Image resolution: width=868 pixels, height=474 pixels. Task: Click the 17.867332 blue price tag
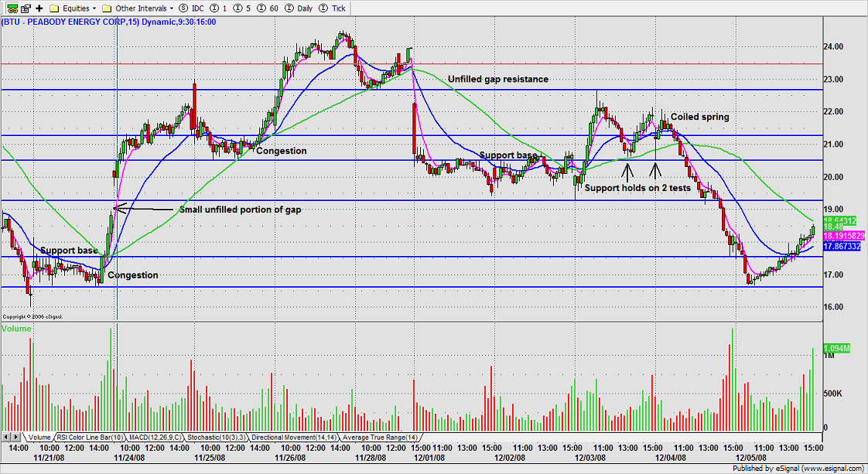click(842, 246)
